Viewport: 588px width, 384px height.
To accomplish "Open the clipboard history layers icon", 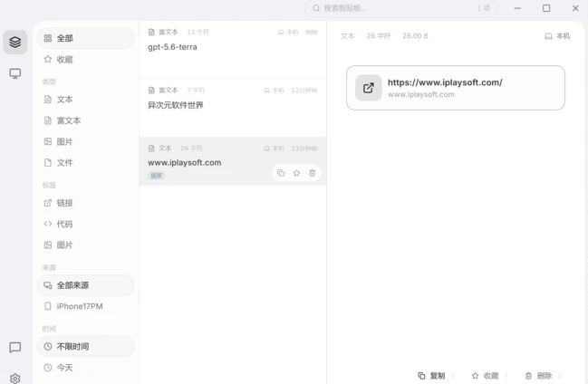I will point(15,42).
